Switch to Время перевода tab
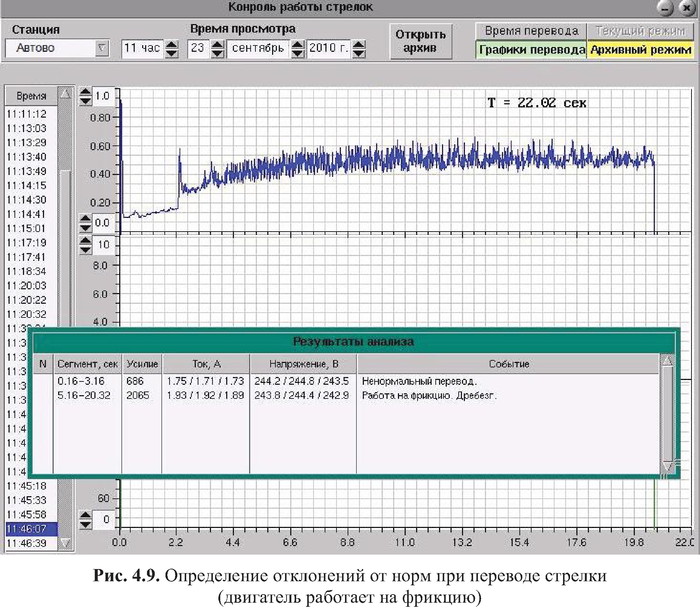The image size is (700, 609). (x=531, y=31)
